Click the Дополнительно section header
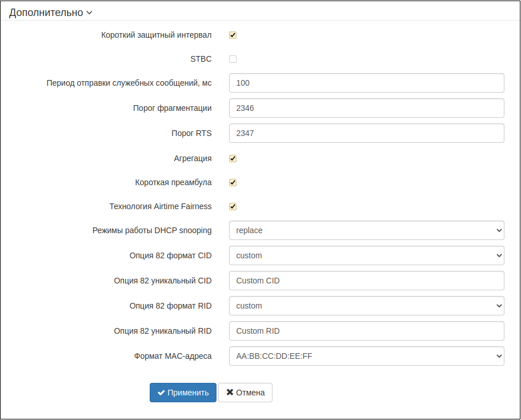This screenshot has height=420, width=521. [x=46, y=13]
